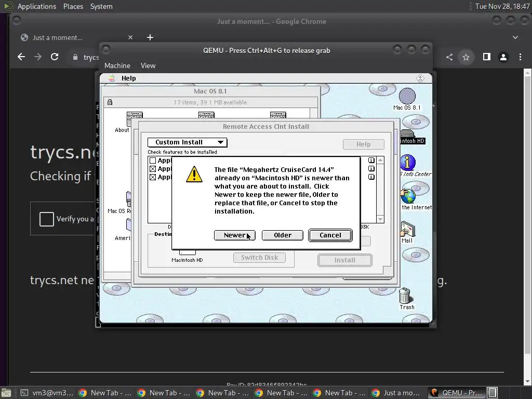Click the feature list scroll up arrow
This screenshot has height=399, width=532.
380,160
